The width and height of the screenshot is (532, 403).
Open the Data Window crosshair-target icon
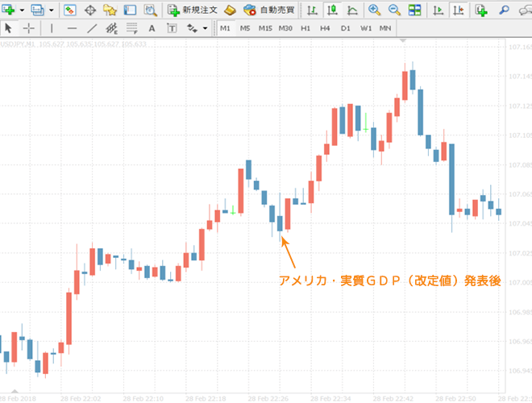point(90,10)
